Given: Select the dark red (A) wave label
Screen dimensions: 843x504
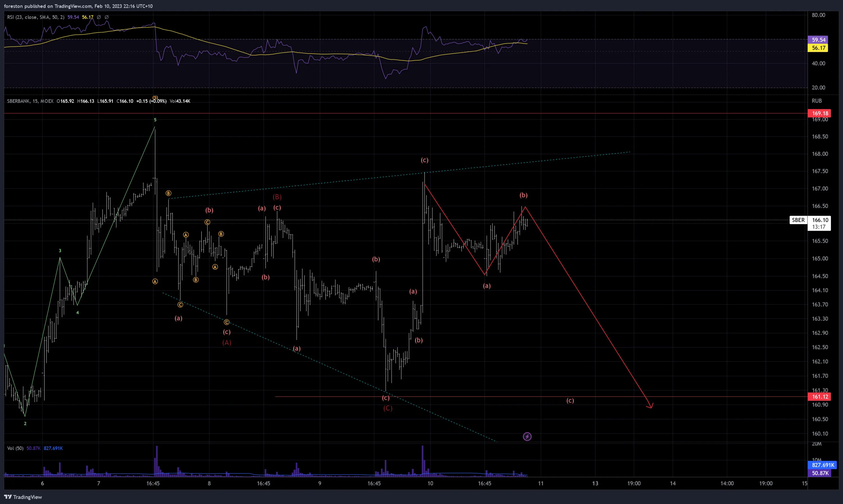Looking at the screenshot, I should click(227, 343).
